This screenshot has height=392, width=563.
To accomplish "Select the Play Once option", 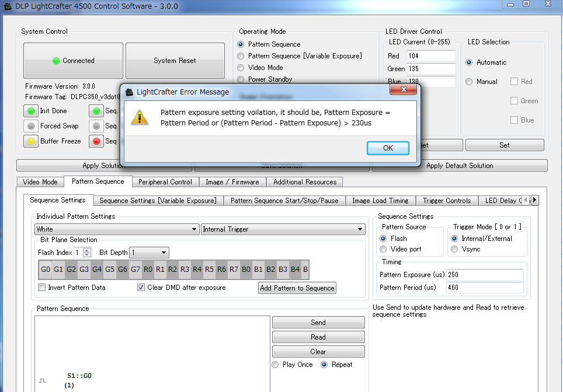I will [x=276, y=365].
